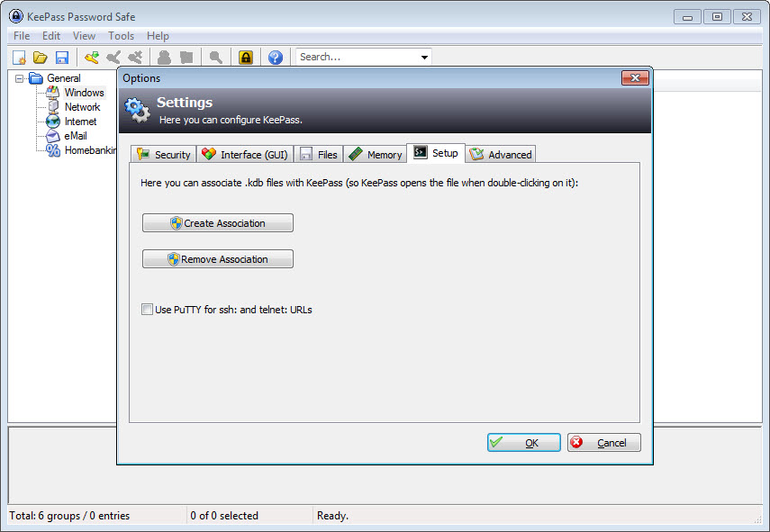Open the Search dropdown arrow
770x532 pixels.
(424, 58)
